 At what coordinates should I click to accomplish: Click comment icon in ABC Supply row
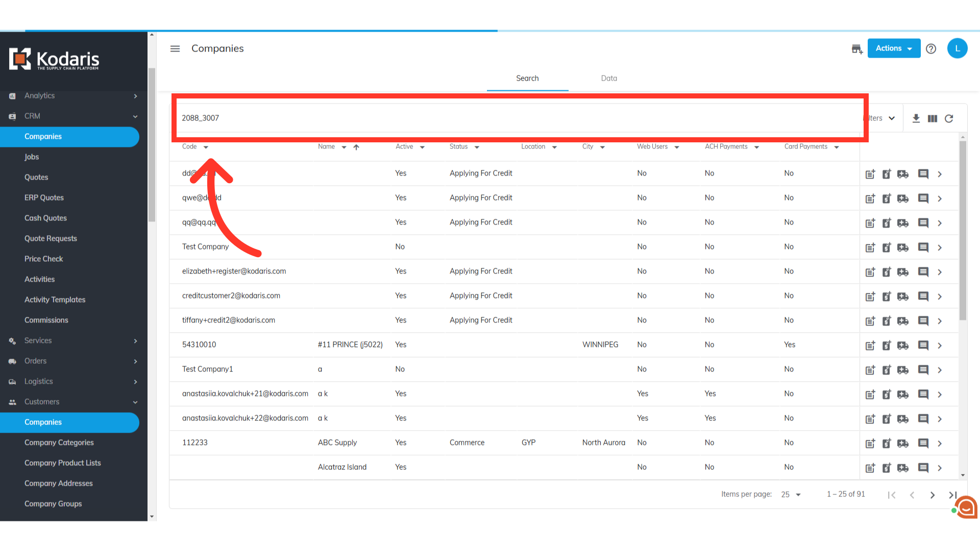click(923, 443)
